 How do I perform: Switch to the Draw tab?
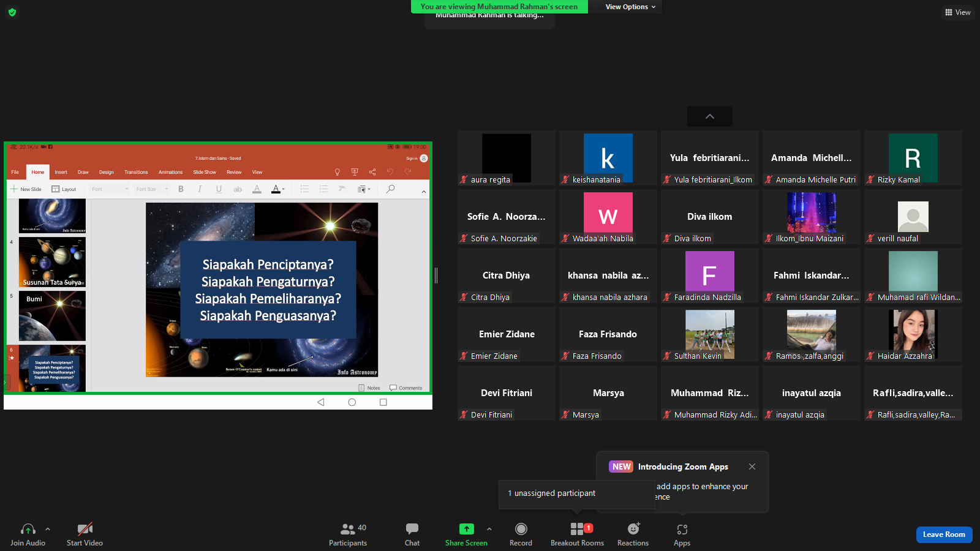83,172
